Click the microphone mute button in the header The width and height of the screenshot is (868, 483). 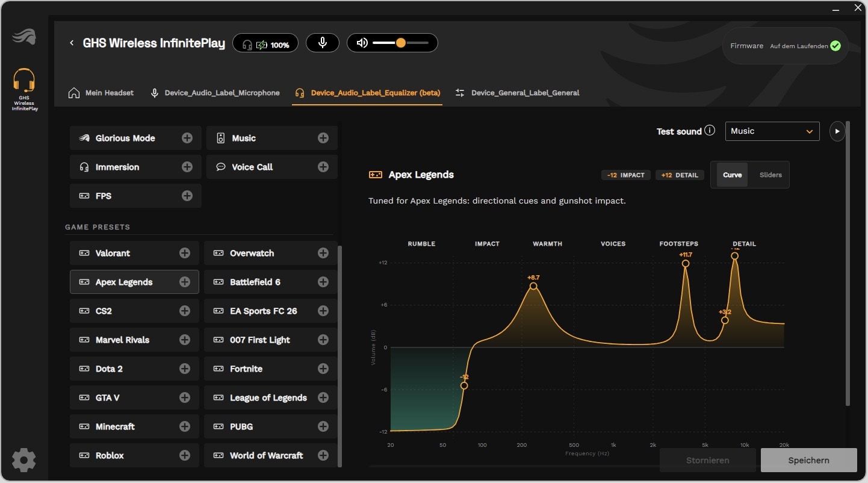click(x=323, y=43)
